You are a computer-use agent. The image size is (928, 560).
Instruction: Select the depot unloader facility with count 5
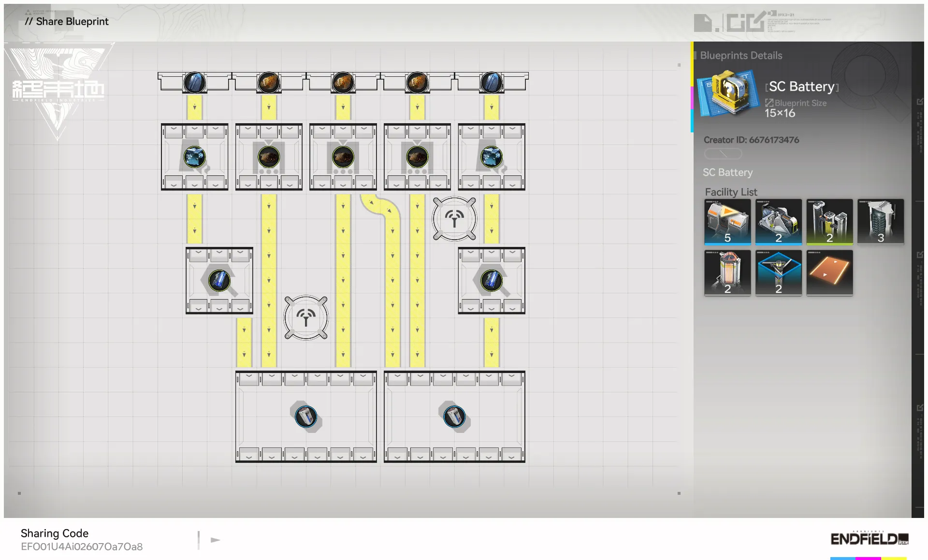point(727,221)
